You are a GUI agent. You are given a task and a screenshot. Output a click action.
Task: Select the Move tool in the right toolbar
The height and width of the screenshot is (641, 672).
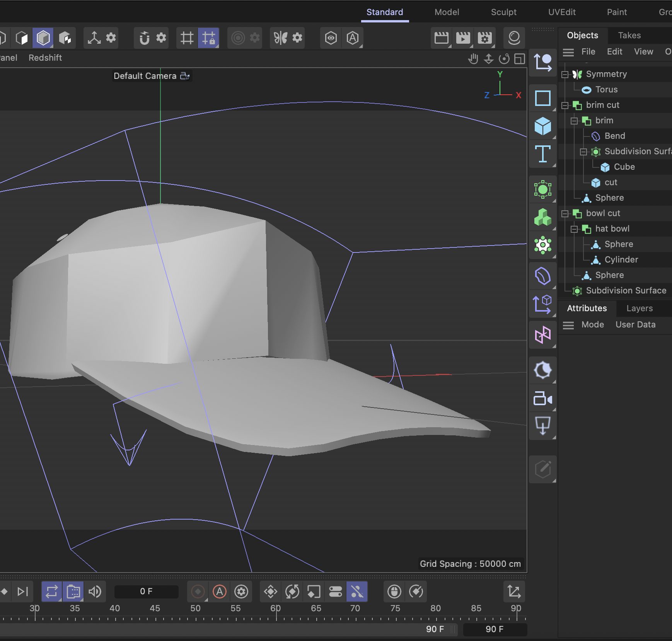[543, 63]
